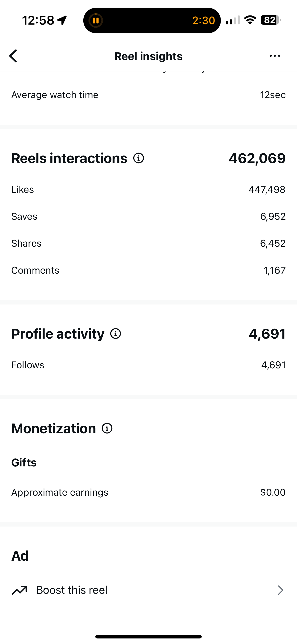297x644 pixels.
Task: Tap info icon beside Profile activity
Action: tap(116, 334)
